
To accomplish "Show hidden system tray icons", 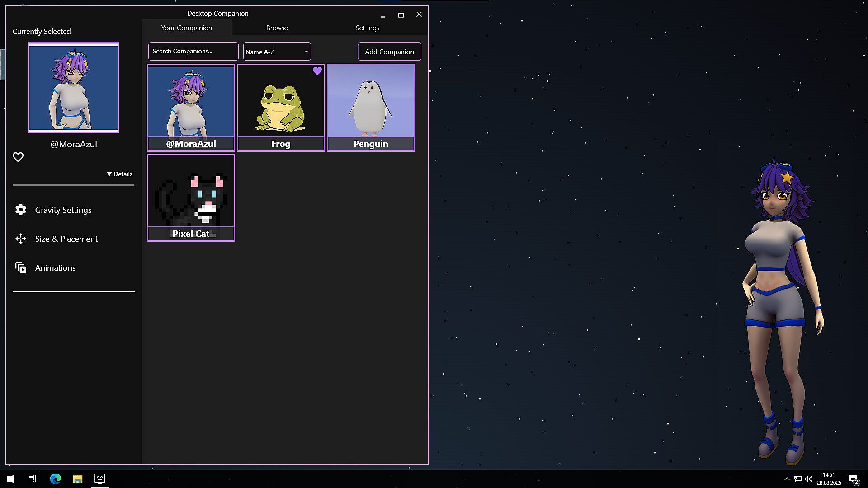I will pos(787,479).
